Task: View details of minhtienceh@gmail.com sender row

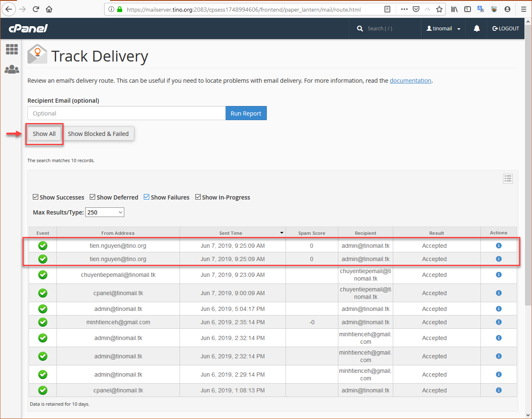Action: 499,322
